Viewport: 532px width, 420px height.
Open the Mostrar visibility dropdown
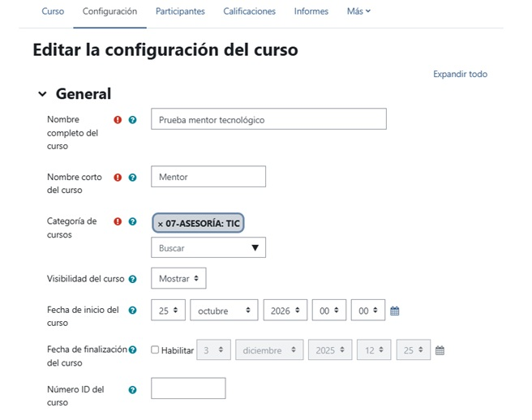(x=178, y=278)
